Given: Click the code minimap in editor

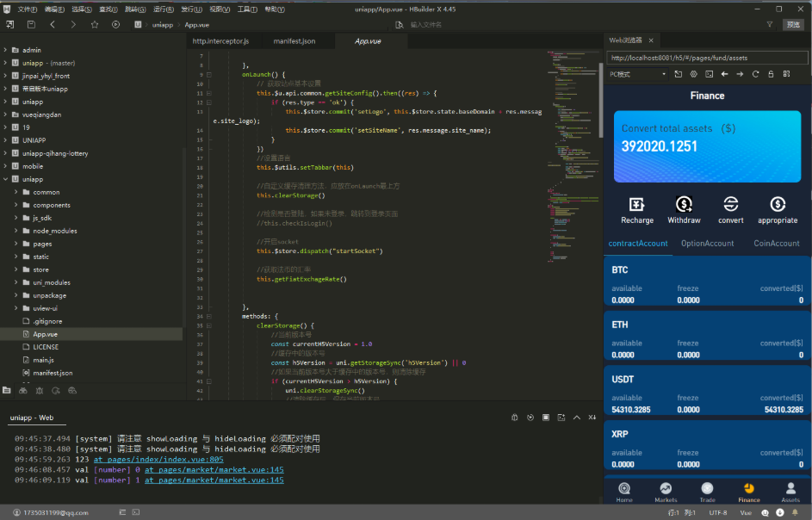Looking at the screenshot, I should pyautogui.click(x=572, y=155).
